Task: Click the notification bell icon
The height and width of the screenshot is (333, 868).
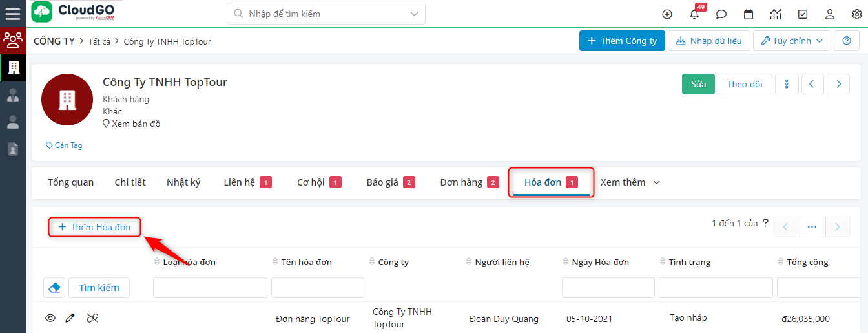Action: click(695, 14)
